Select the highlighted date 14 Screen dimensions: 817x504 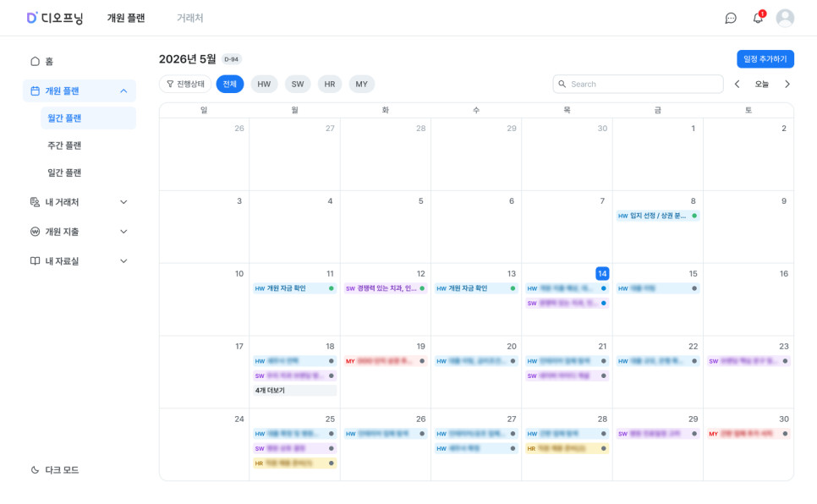pos(602,274)
